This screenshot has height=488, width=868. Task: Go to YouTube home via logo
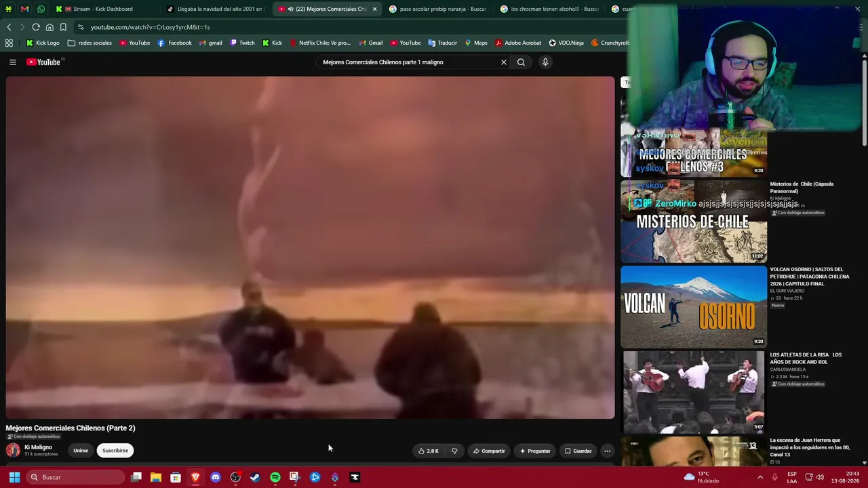pyautogui.click(x=45, y=62)
